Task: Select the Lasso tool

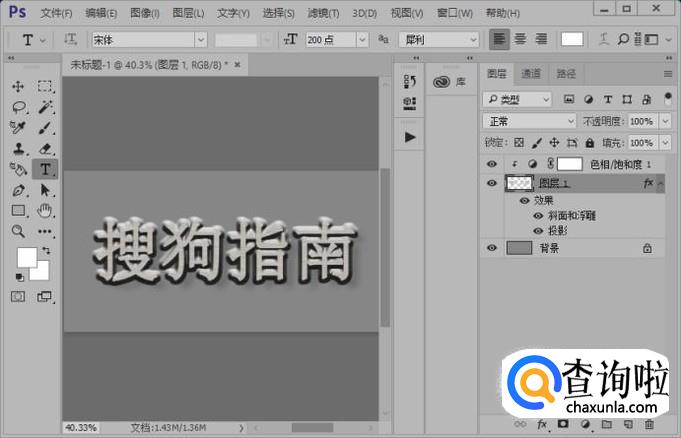Action: pyautogui.click(x=18, y=107)
